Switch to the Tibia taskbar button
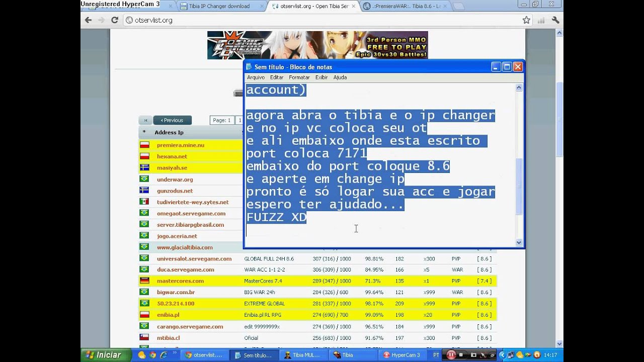The height and width of the screenshot is (362, 644). click(352, 355)
